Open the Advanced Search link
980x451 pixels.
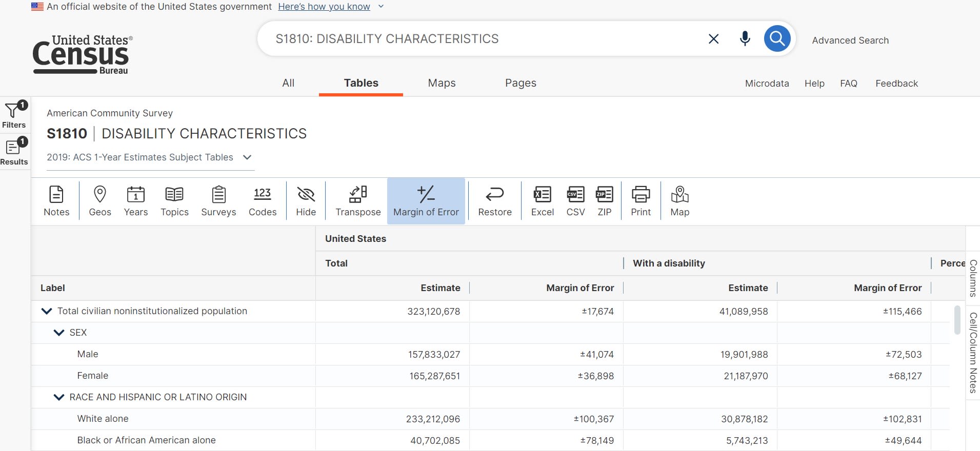850,40
